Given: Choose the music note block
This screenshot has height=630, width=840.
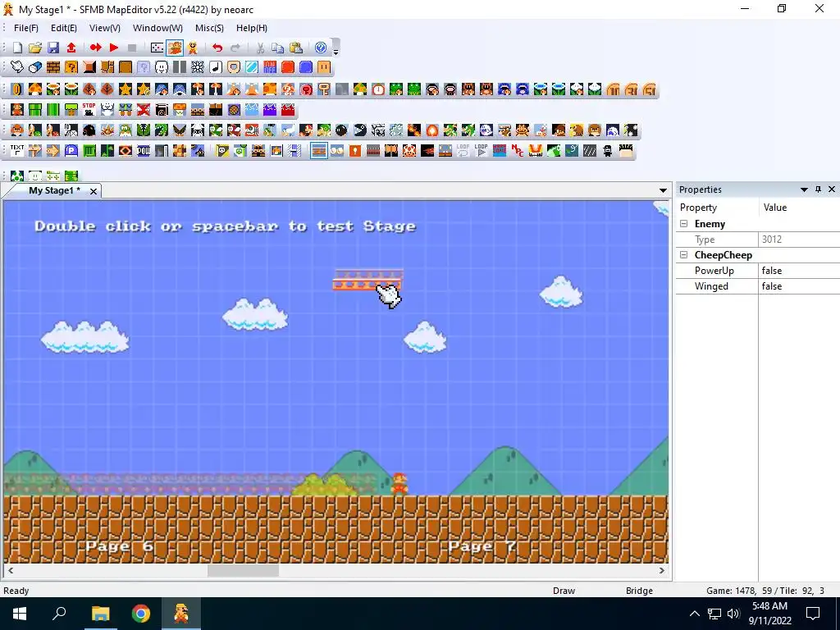Looking at the screenshot, I should 216,67.
